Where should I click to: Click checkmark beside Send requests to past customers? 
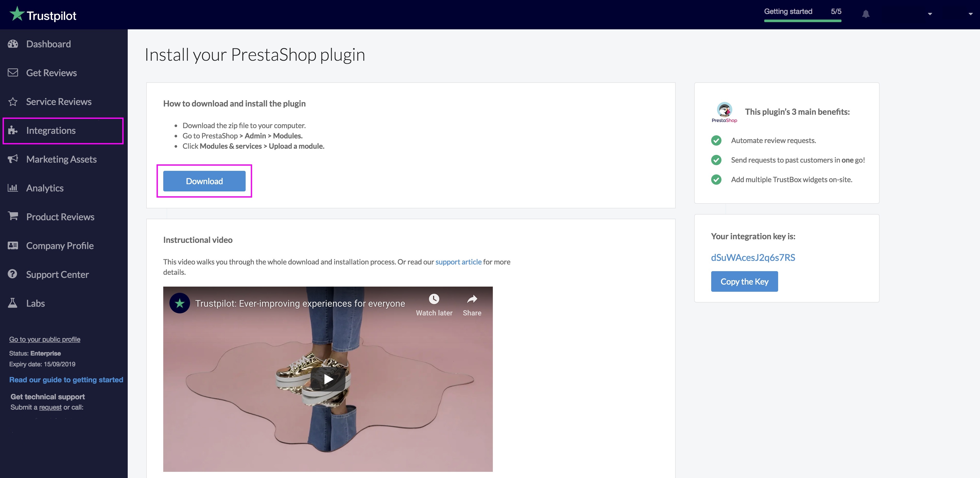[x=716, y=160]
